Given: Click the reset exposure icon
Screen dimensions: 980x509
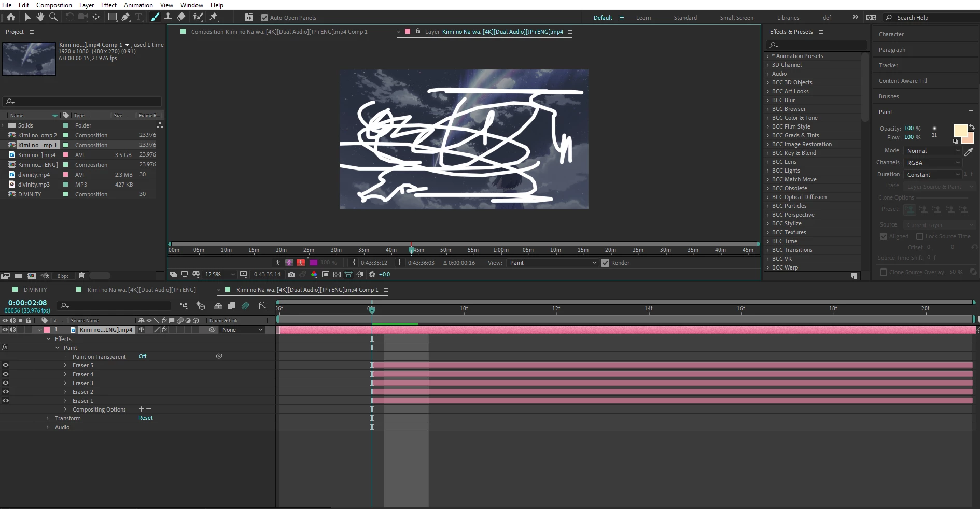Looking at the screenshot, I should point(372,274).
